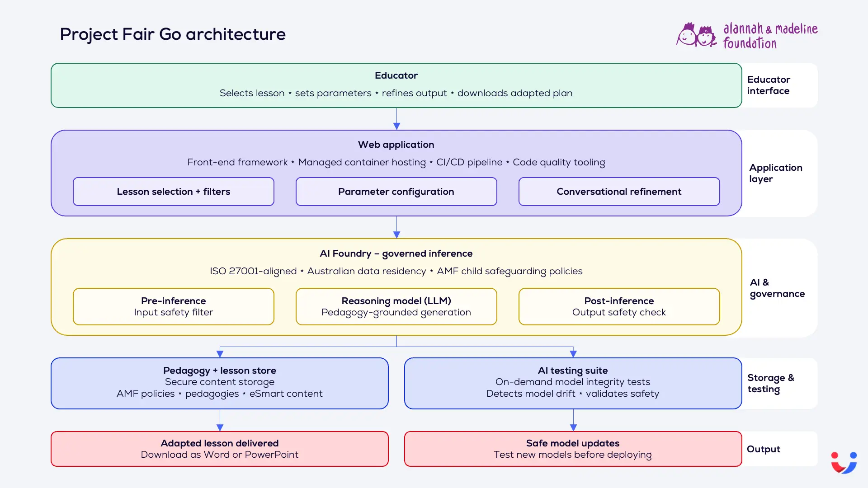Select the 'Conversational refinement' box
The image size is (868, 488).
(619, 192)
